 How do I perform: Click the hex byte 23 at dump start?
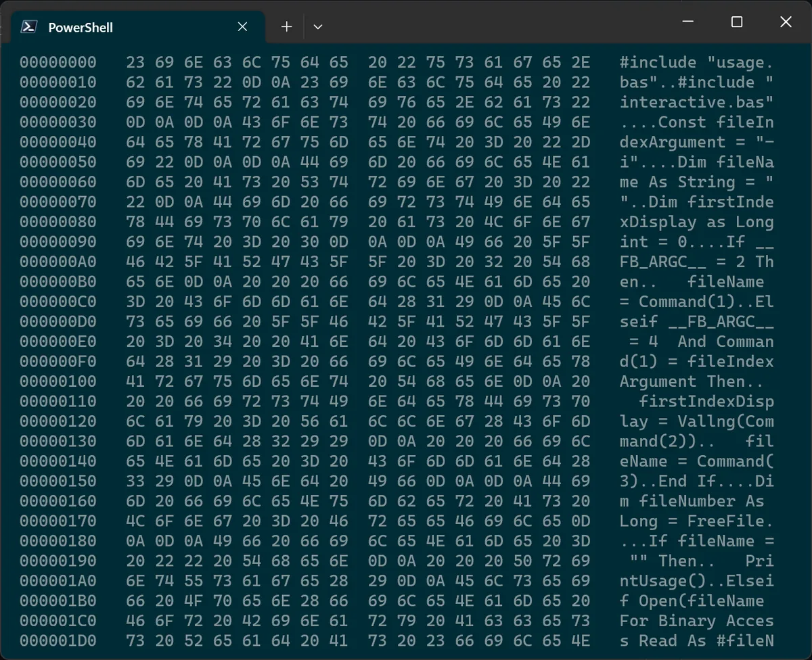coord(135,62)
